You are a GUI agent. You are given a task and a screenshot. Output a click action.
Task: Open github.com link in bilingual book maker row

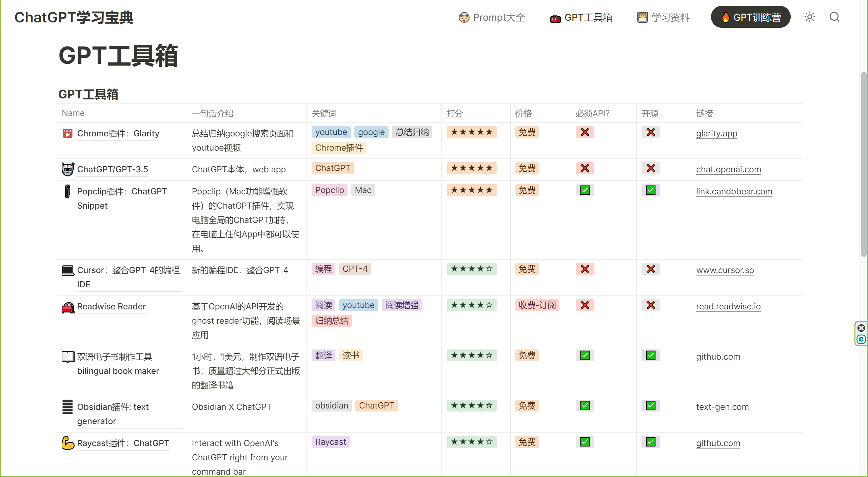718,357
